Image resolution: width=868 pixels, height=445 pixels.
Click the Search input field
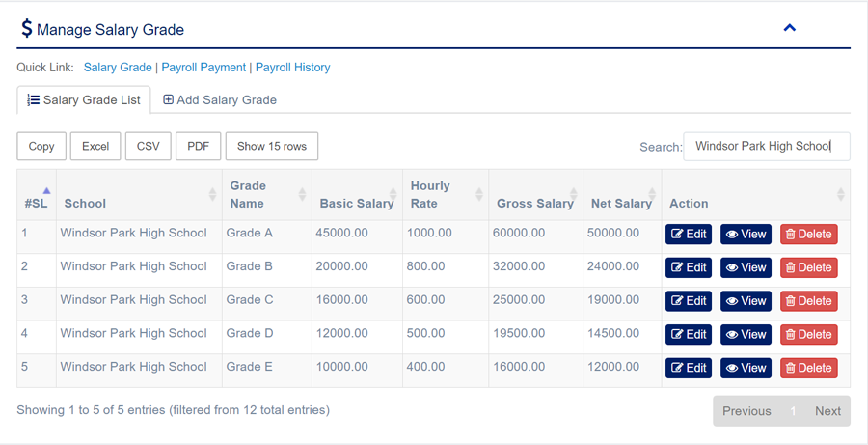pyautogui.click(x=766, y=147)
